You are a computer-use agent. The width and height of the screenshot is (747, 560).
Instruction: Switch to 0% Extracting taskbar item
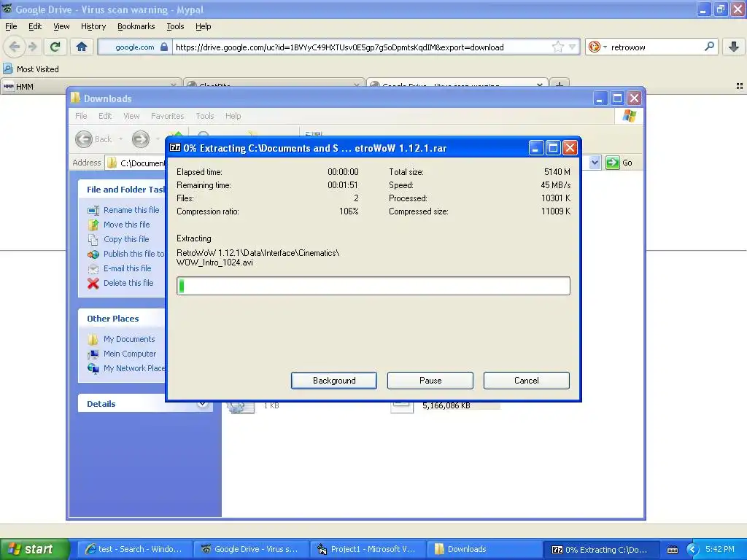click(600, 549)
